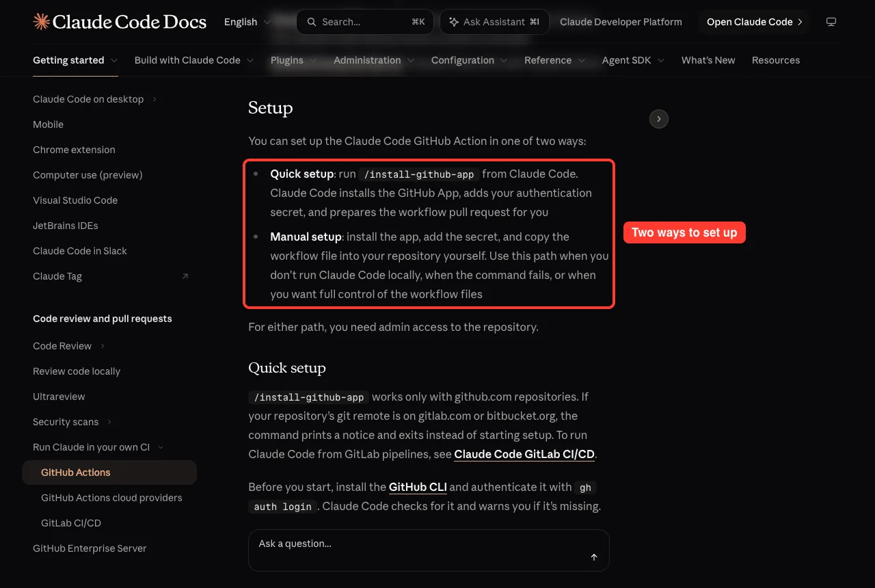This screenshot has width=875, height=588.
Task: Send the question with the arrow icon
Action: [x=594, y=557]
